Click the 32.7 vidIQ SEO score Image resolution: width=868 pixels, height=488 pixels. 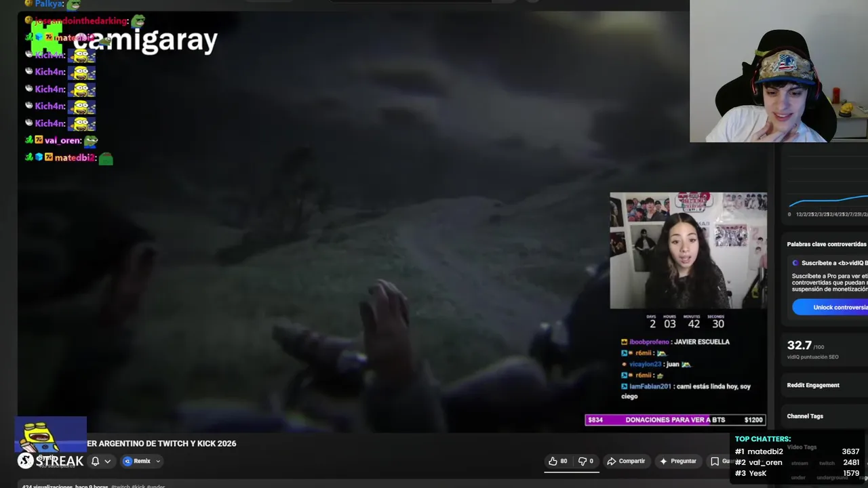(x=800, y=345)
